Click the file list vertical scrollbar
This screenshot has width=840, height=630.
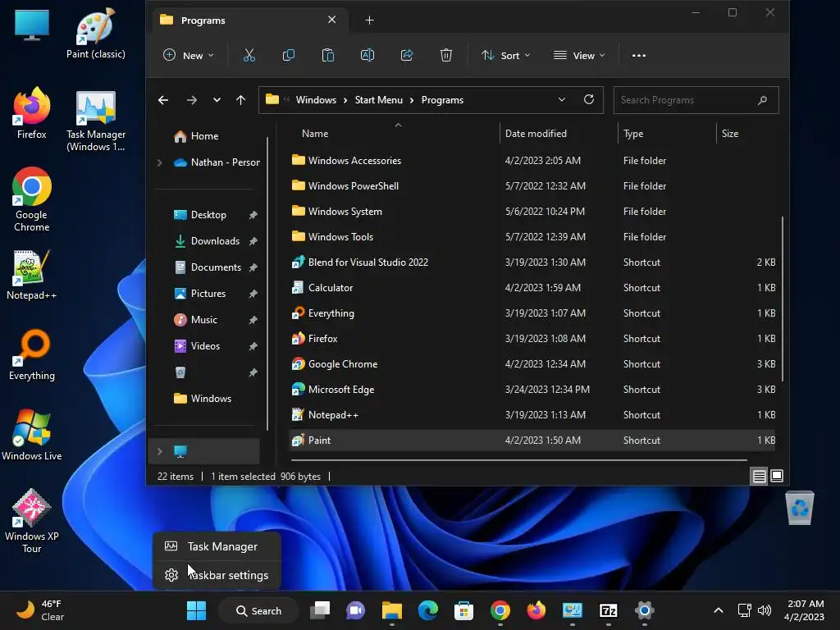point(782,299)
